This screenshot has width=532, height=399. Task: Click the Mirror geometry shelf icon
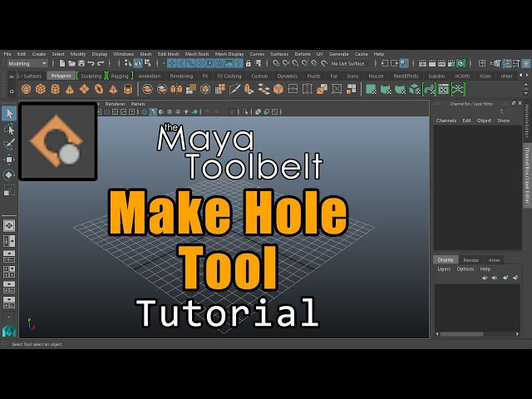pos(176,89)
